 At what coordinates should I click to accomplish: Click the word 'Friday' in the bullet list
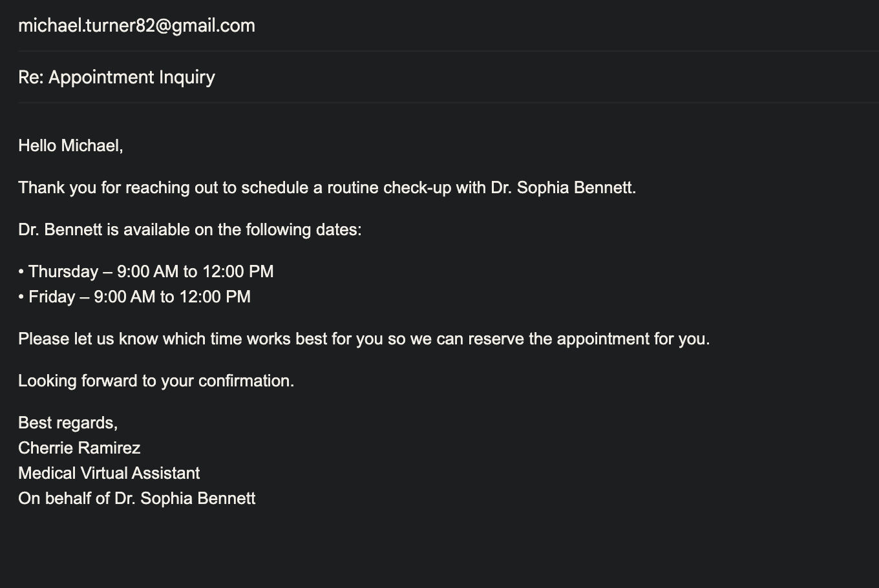pos(52,297)
